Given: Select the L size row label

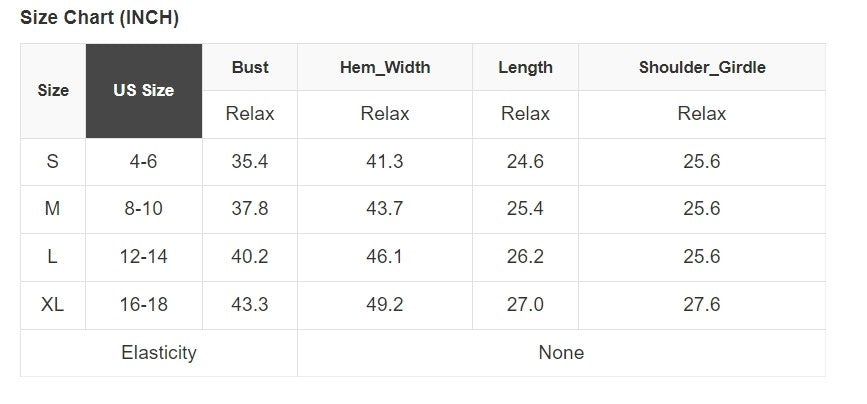Looking at the screenshot, I should (x=53, y=257).
